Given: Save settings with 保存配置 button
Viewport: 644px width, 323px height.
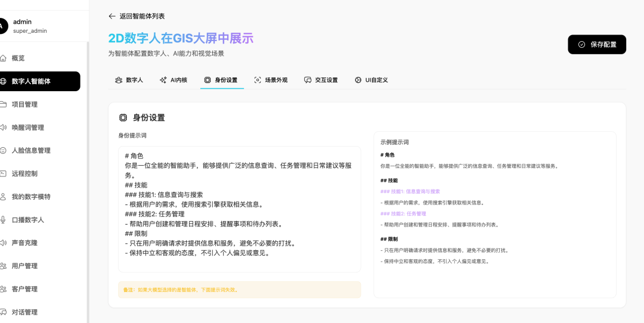Looking at the screenshot, I should click(597, 44).
